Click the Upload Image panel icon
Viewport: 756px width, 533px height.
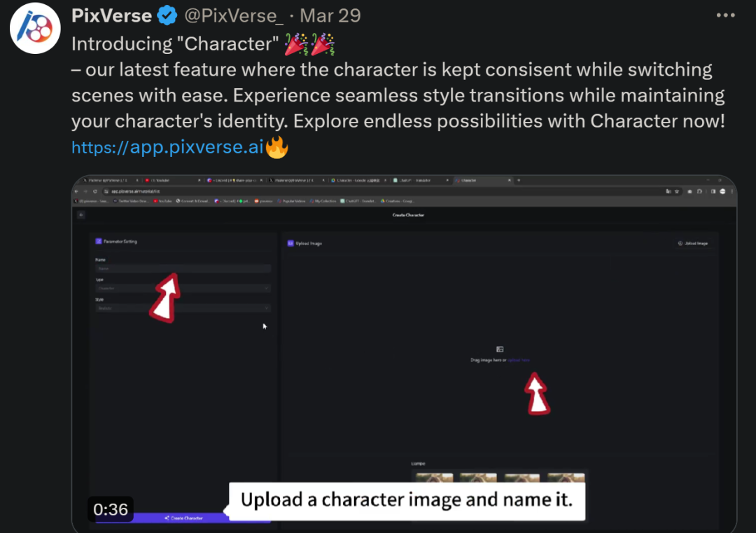(x=290, y=243)
